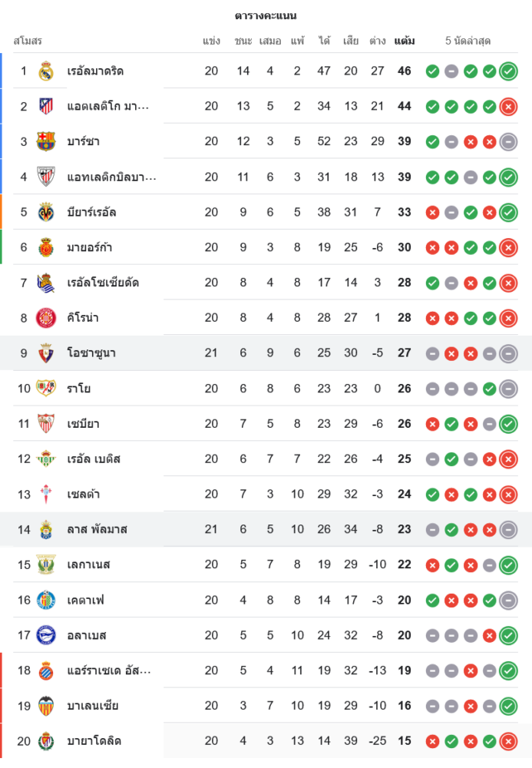
Task: Click the สโมสร column header
Action: pyautogui.click(x=28, y=41)
